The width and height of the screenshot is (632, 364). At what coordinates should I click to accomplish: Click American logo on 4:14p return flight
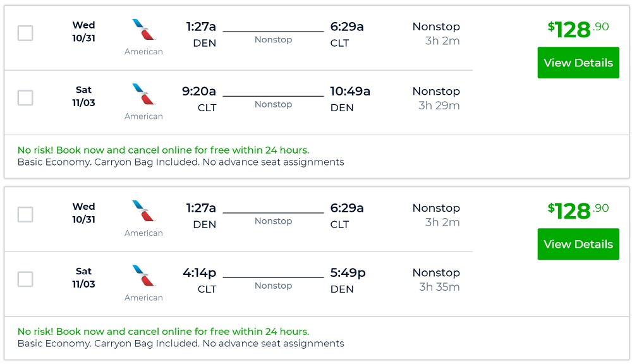click(x=143, y=276)
